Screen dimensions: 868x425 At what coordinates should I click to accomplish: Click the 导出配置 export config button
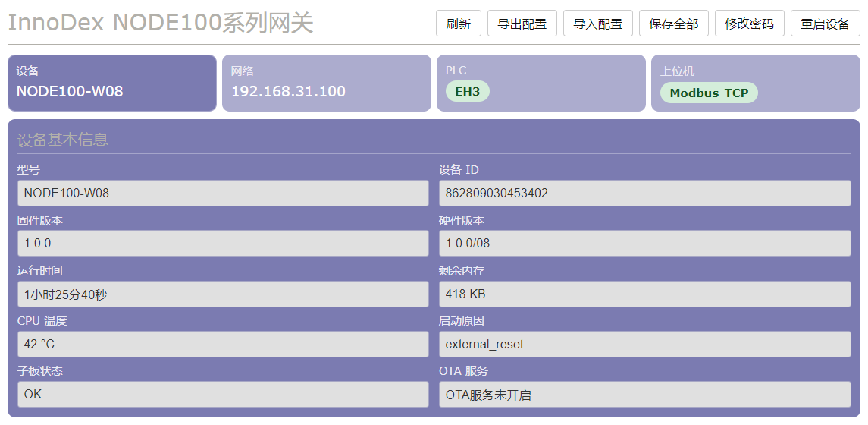pos(522,24)
